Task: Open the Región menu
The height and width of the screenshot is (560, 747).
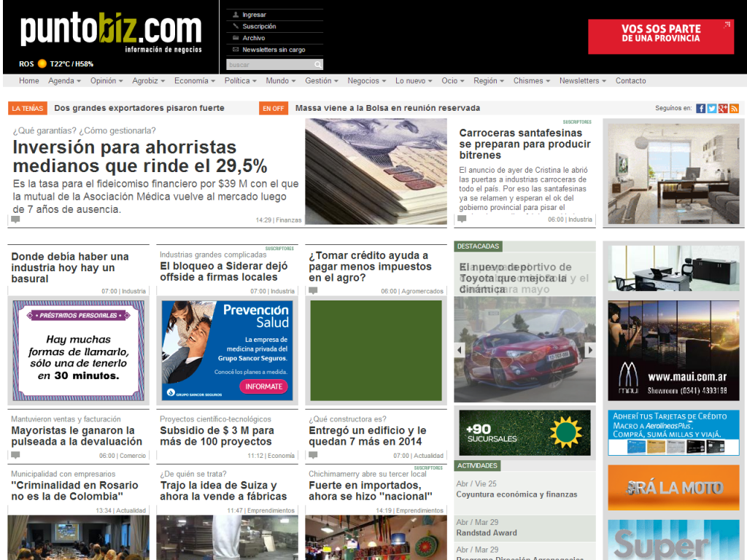Action: tap(489, 81)
